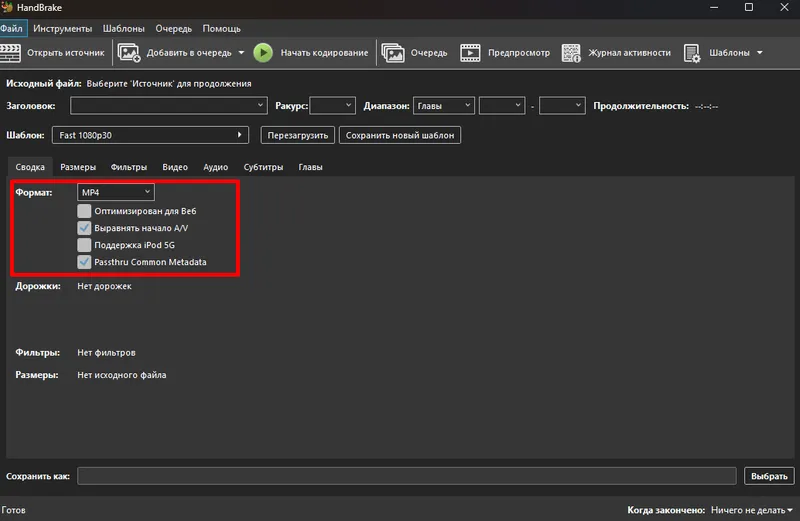Click the Presets document icon in toolbar
Viewport: 800px width, 521px height.
692,53
